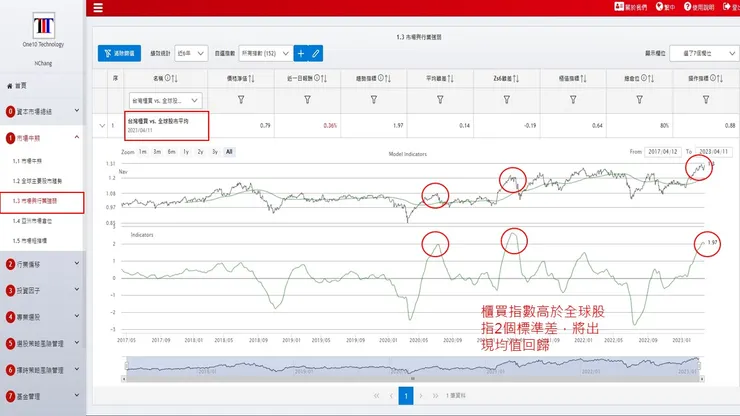Expand sidebar section numbered 0
Screen dimensions: 740x416
click(x=42, y=111)
